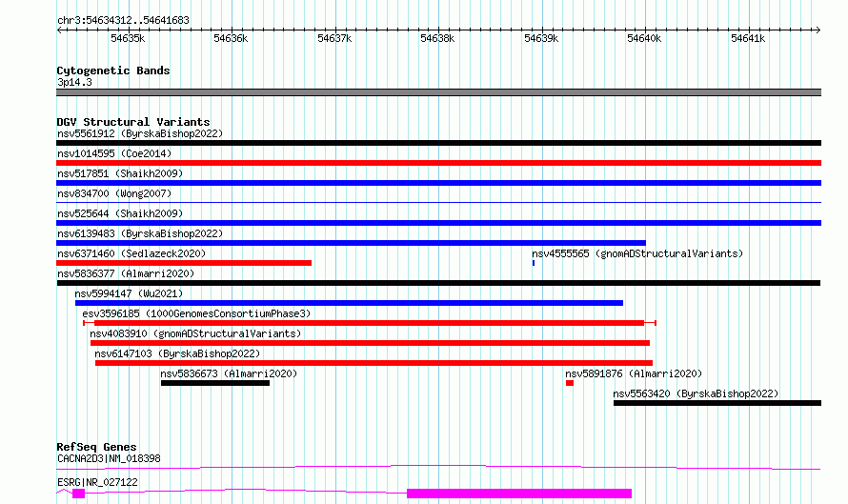Open gene label ESRG|NR_027122

pyautogui.click(x=97, y=482)
